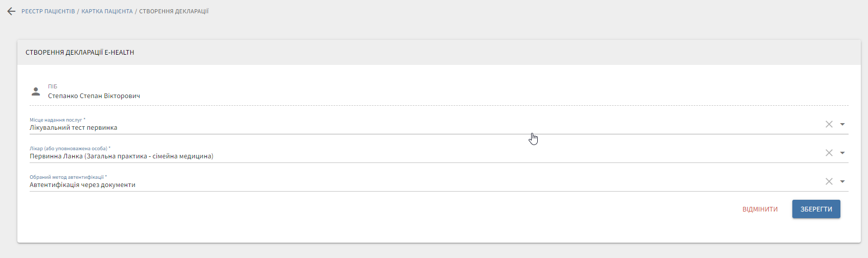Click the 'Створення декларації E-HEALTH' card header

80,53
